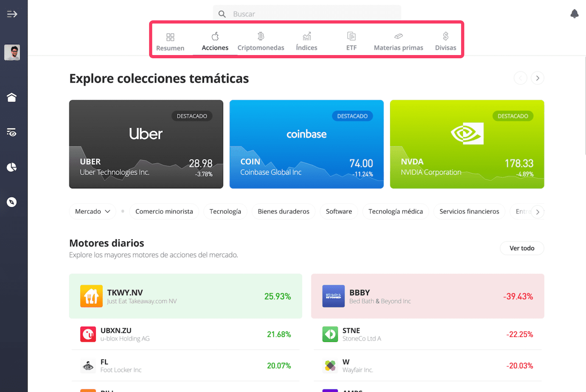Screen dimensions: 586x392
Task: Click into the Buscar search field
Action: tap(307, 14)
